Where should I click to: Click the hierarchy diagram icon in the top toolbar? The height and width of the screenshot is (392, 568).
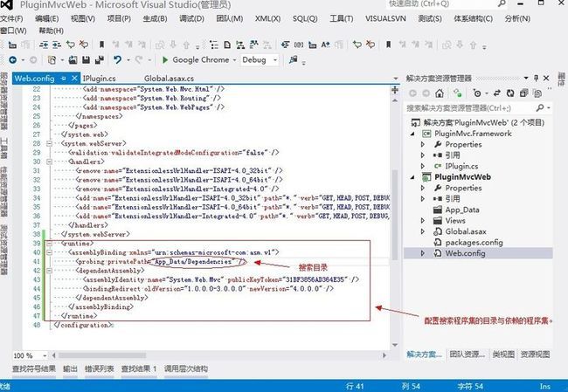[x=240, y=45]
